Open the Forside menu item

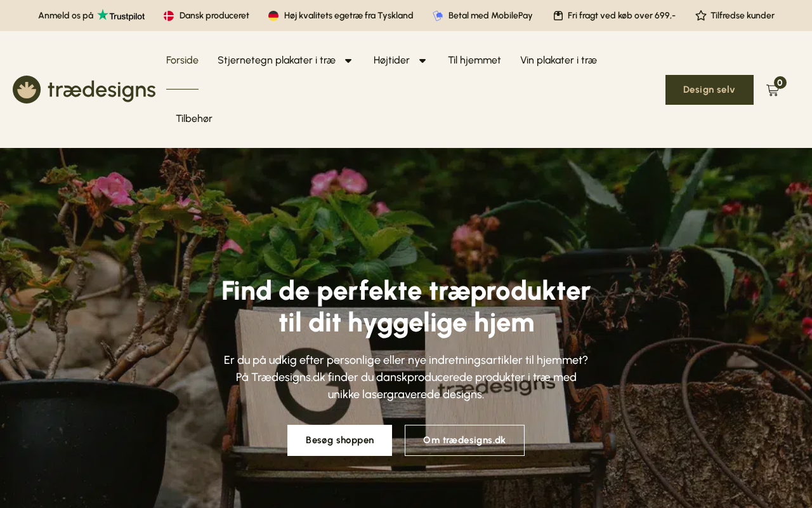[x=182, y=60]
